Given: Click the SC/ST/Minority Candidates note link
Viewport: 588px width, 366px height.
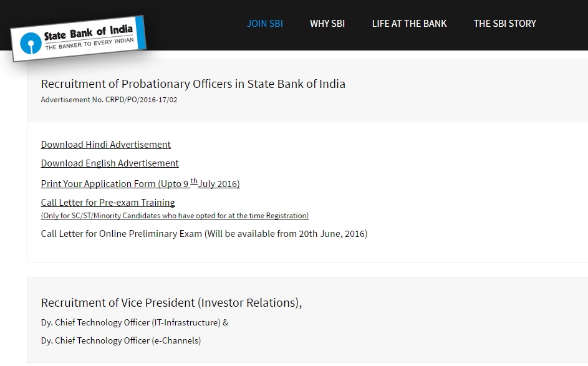Looking at the screenshot, I should (x=175, y=216).
